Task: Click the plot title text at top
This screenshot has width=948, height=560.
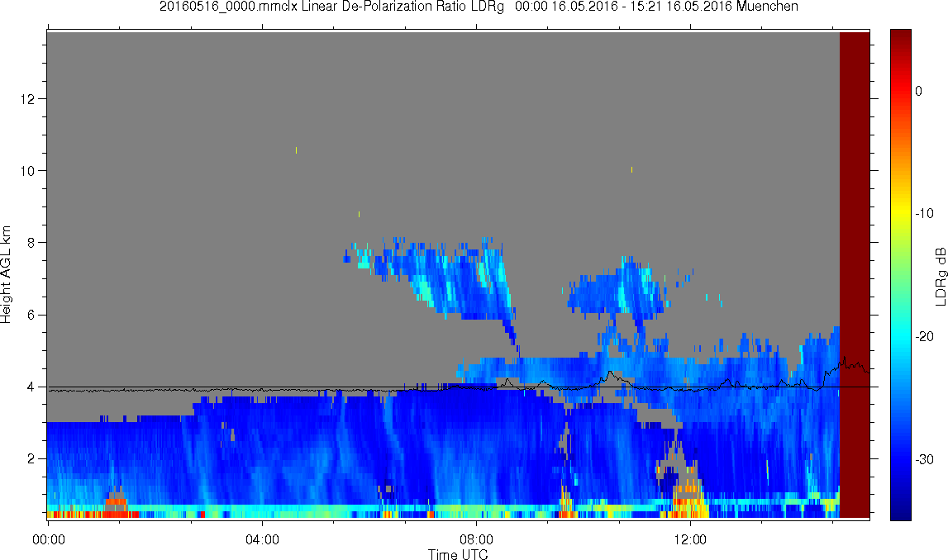Action: click(x=479, y=7)
